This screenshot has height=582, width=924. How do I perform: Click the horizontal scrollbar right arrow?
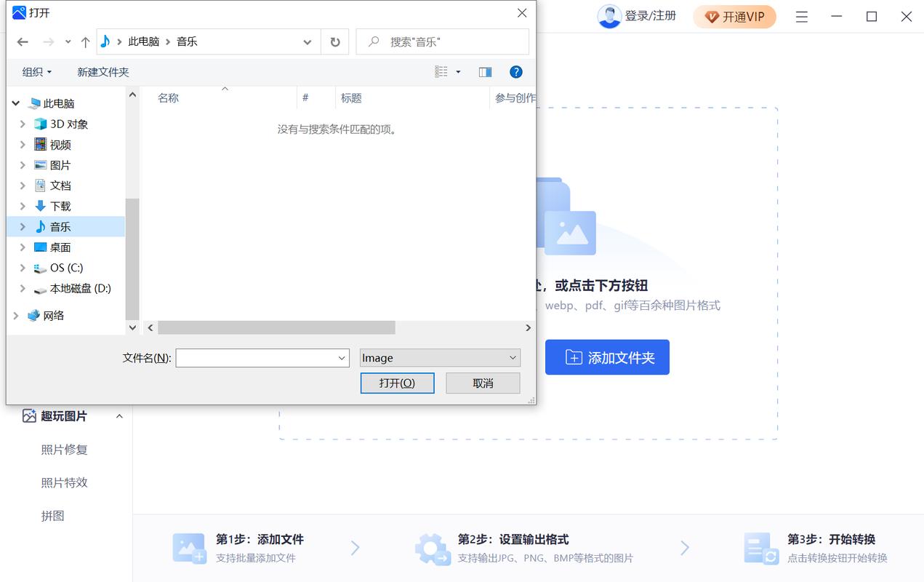pyautogui.click(x=529, y=328)
